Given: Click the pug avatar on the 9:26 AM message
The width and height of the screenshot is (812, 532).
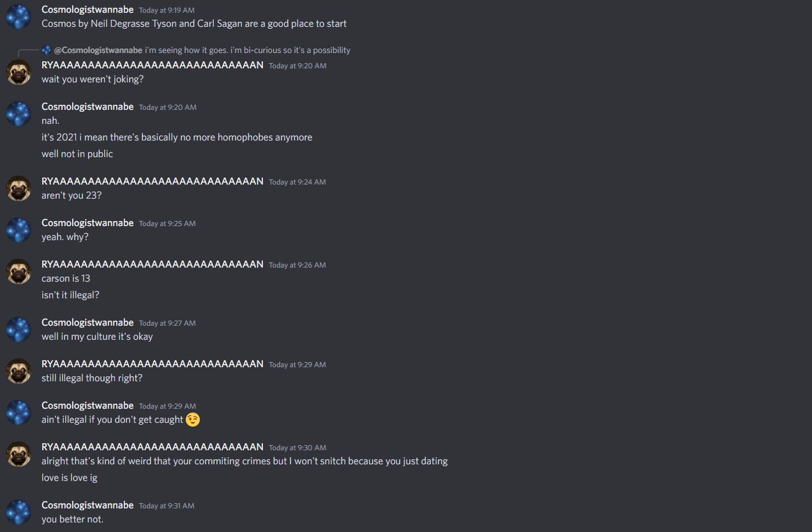Looking at the screenshot, I should pyautogui.click(x=19, y=271).
